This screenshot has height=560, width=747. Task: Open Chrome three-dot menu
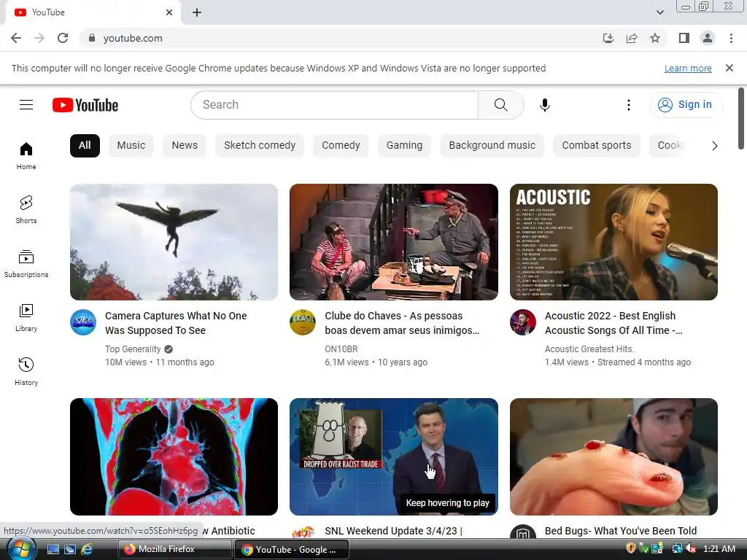click(731, 38)
